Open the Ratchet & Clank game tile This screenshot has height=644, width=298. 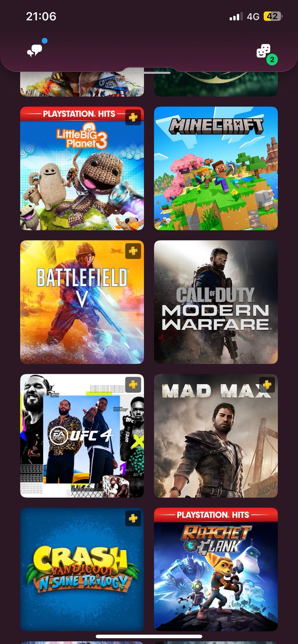click(x=216, y=569)
